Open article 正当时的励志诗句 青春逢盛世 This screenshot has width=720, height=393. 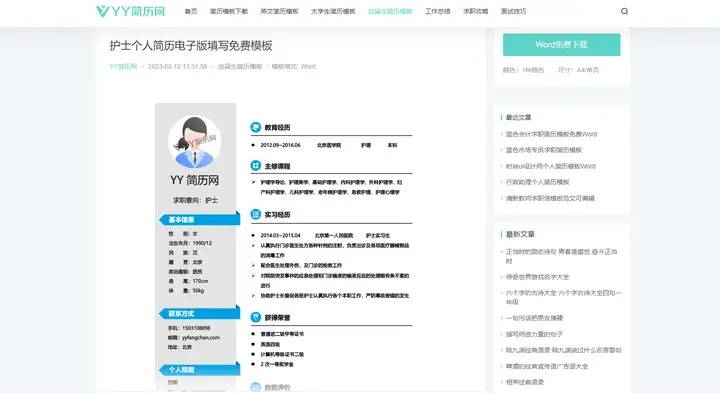coord(561,256)
